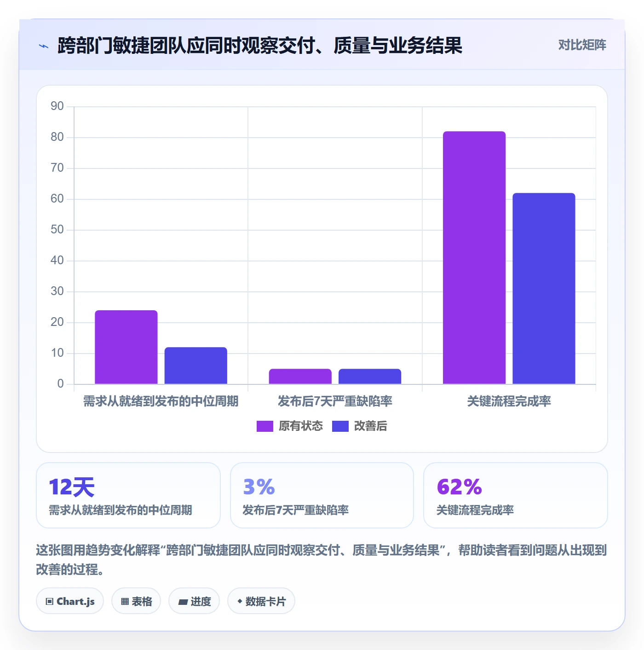644x650 pixels.
Task: Click the purple 关键流程完成率 bar at 82
Action: [x=474, y=258]
